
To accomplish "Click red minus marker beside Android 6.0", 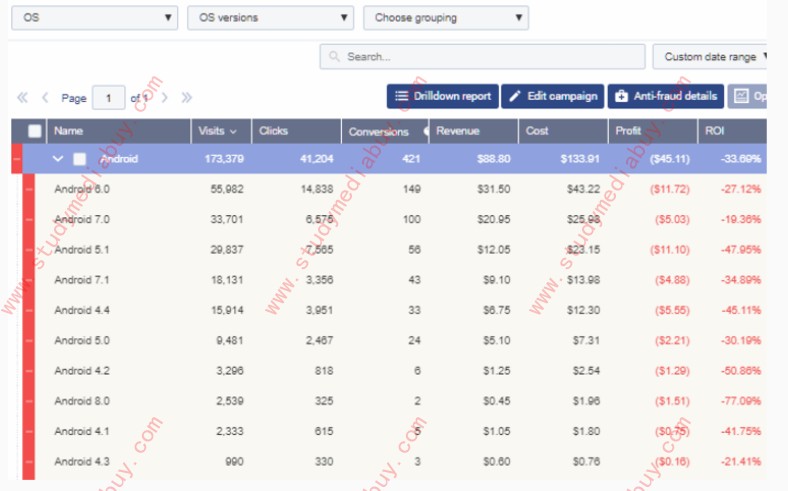I will [x=29, y=189].
